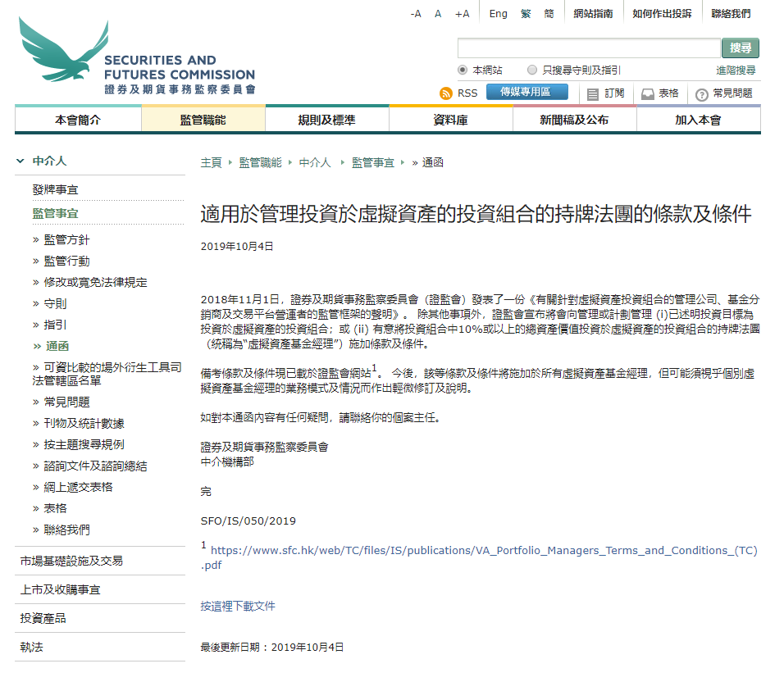Reset font size with A
The width and height of the screenshot is (784, 691).
[438, 14]
